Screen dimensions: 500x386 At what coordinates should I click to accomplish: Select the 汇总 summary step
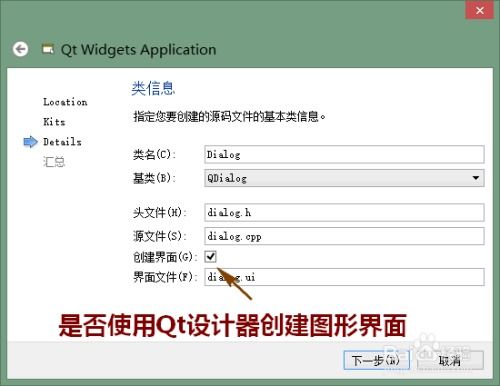[54, 162]
